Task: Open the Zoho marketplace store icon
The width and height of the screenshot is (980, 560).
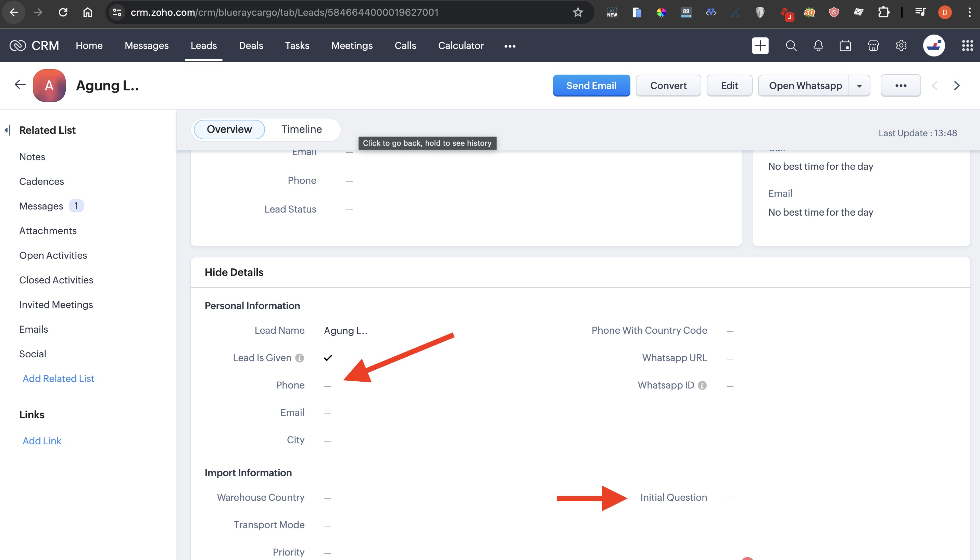Action: pos(873,46)
